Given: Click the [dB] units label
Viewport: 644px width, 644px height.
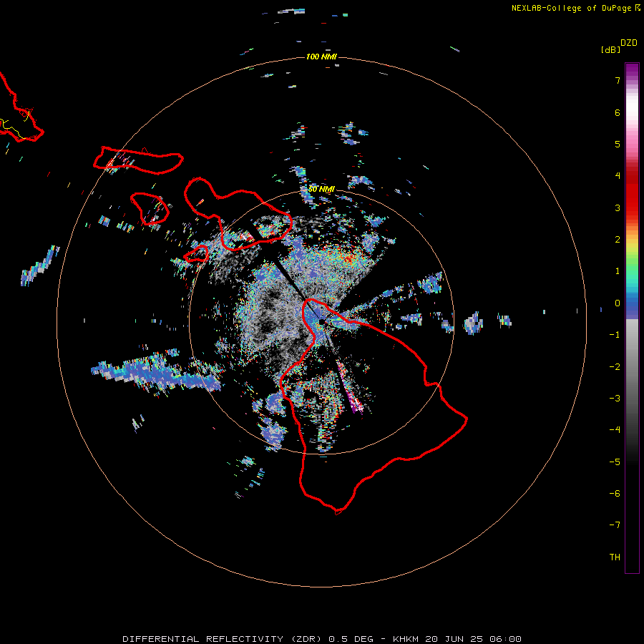Looking at the screenshot, I should coord(611,49).
